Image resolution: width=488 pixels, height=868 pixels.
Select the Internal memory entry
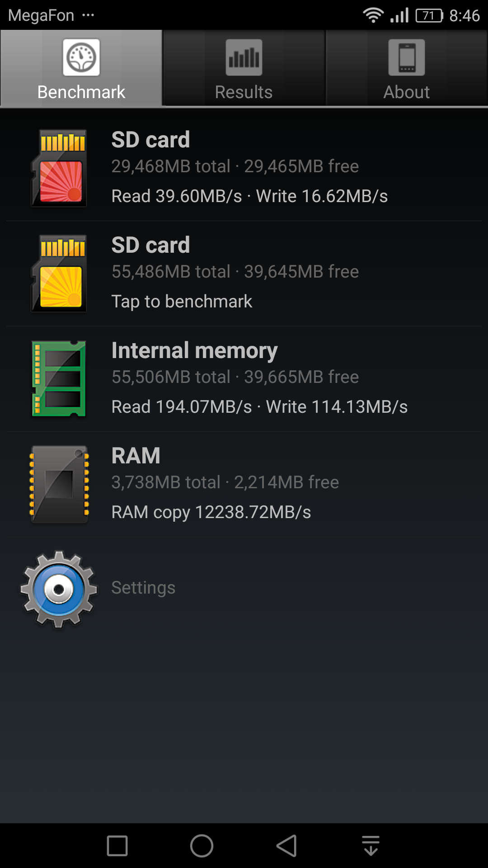coord(244,379)
